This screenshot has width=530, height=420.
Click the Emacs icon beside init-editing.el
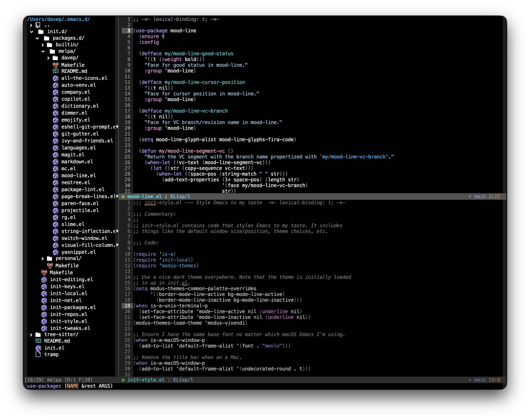44,280
